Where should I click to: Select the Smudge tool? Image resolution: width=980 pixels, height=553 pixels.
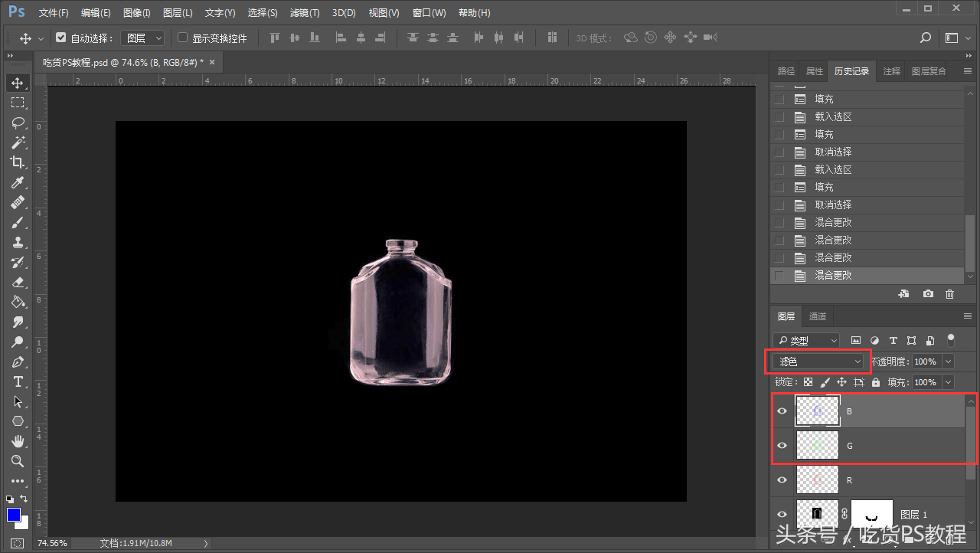(18, 322)
